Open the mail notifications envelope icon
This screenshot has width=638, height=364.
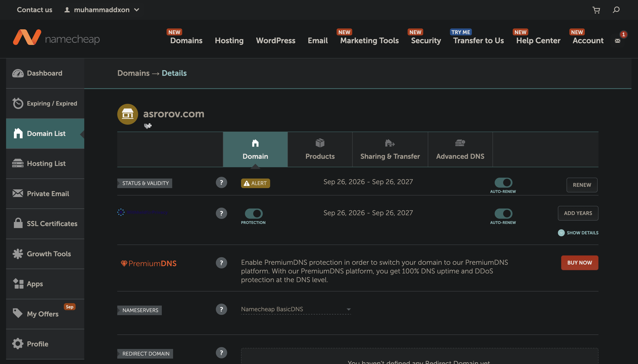(x=618, y=41)
